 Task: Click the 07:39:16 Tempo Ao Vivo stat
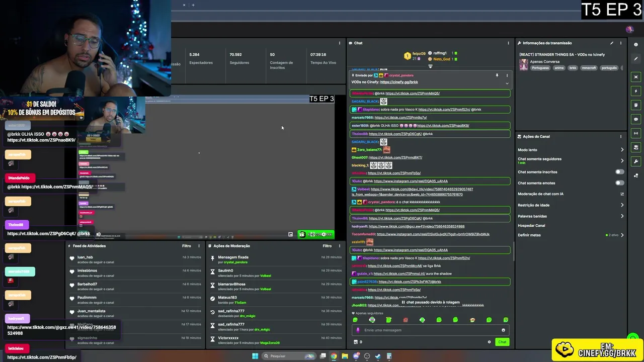(323, 58)
